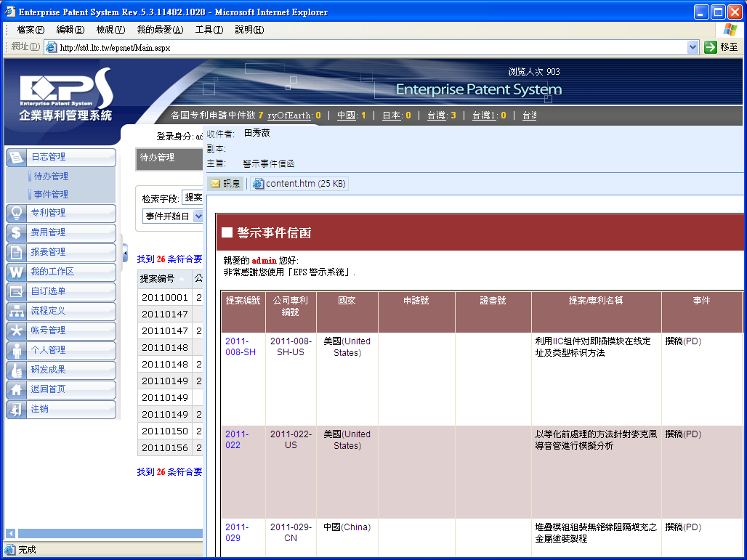This screenshot has width=747, height=560.
Task: Click the content.htm attachment file icon
Action: (x=258, y=184)
